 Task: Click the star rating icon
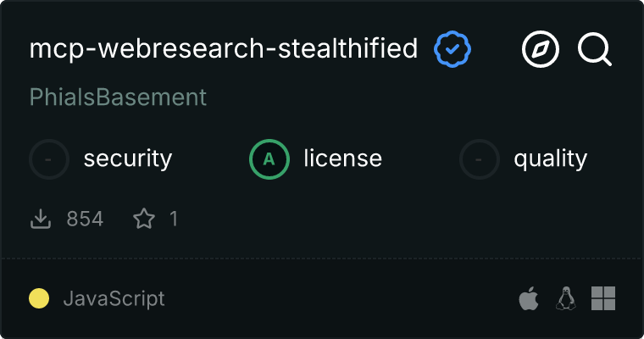pyautogui.click(x=144, y=220)
